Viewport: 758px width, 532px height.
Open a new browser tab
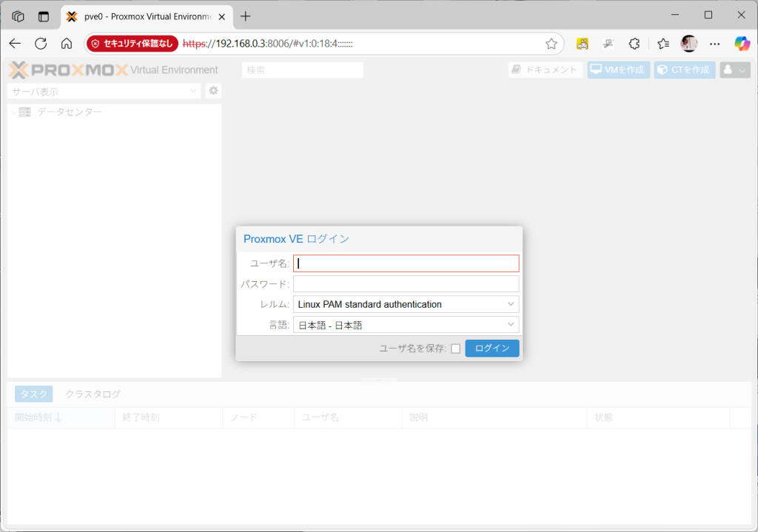click(246, 16)
